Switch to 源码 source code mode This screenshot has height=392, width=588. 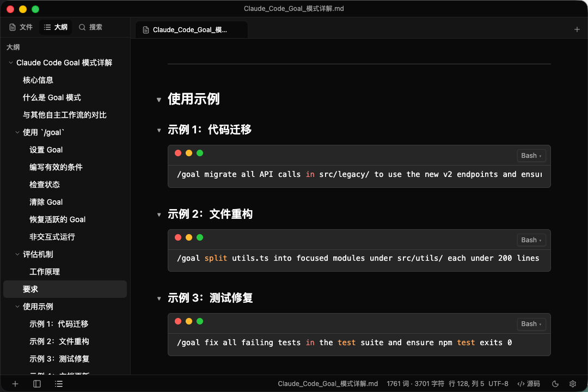[529, 384]
